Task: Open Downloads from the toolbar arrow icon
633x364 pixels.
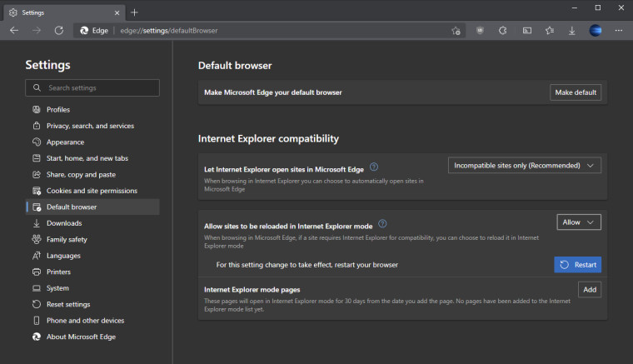Action: coord(572,30)
